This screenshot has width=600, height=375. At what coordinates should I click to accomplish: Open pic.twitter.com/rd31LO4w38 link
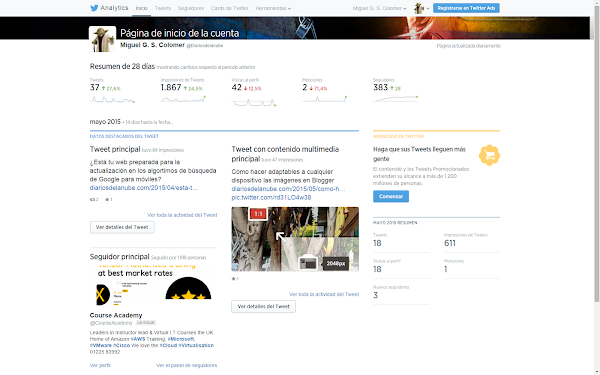coord(271,197)
